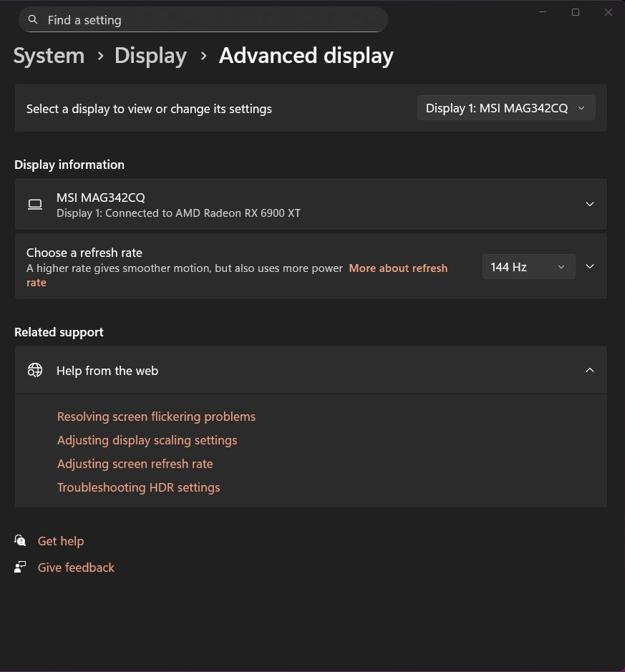Image resolution: width=625 pixels, height=672 pixels.
Task: Click the Get help link
Action: (61, 541)
